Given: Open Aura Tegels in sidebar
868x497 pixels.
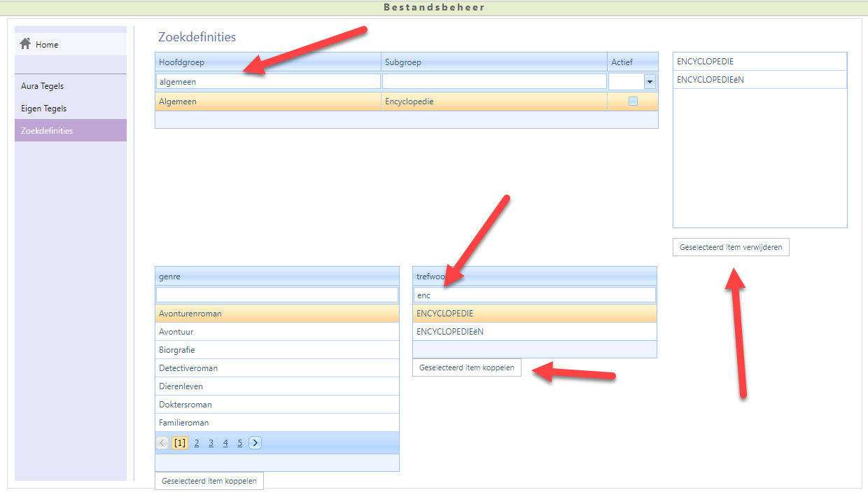Looking at the screenshot, I should tap(43, 86).
